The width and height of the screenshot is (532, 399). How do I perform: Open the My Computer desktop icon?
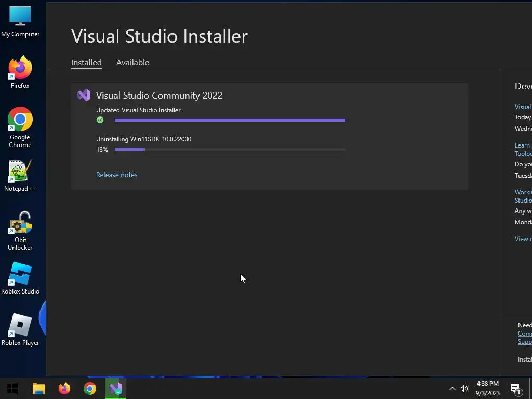pyautogui.click(x=20, y=21)
